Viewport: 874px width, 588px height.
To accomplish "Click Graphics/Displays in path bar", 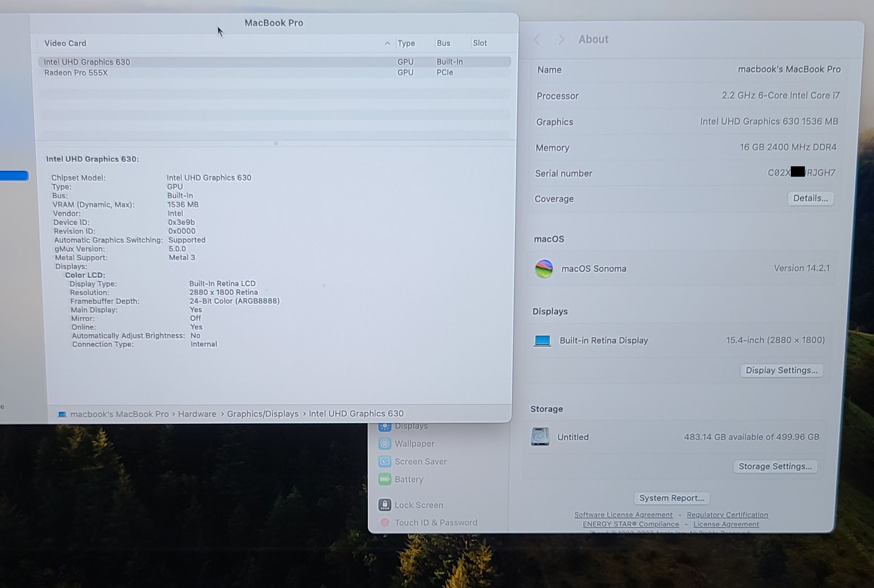I will click(x=263, y=414).
